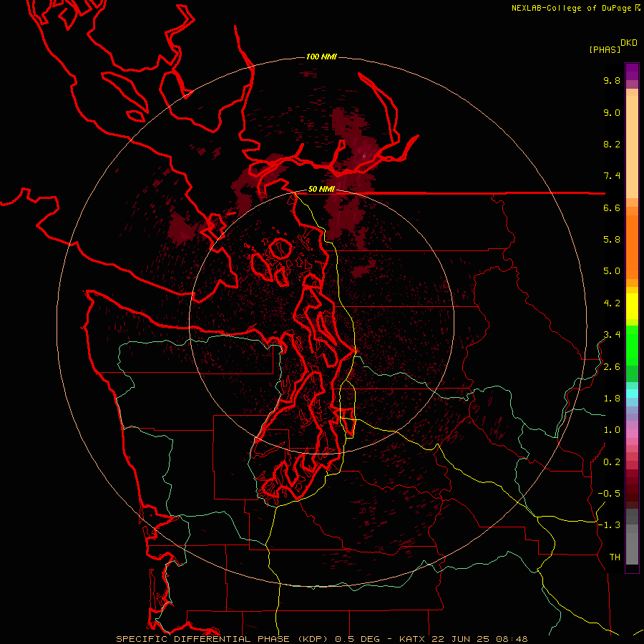Click the 6.6 scale value
Image resolution: width=644 pixels, height=644 pixels.
click(612, 208)
